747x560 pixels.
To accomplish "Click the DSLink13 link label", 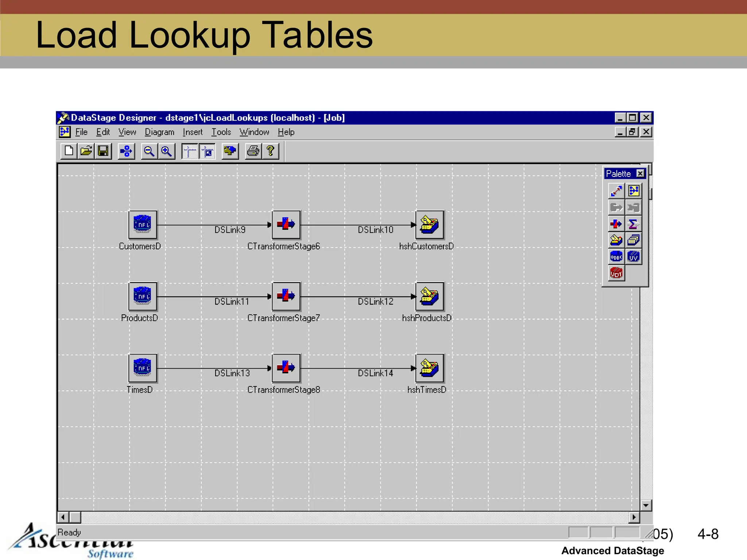I will coord(232,373).
